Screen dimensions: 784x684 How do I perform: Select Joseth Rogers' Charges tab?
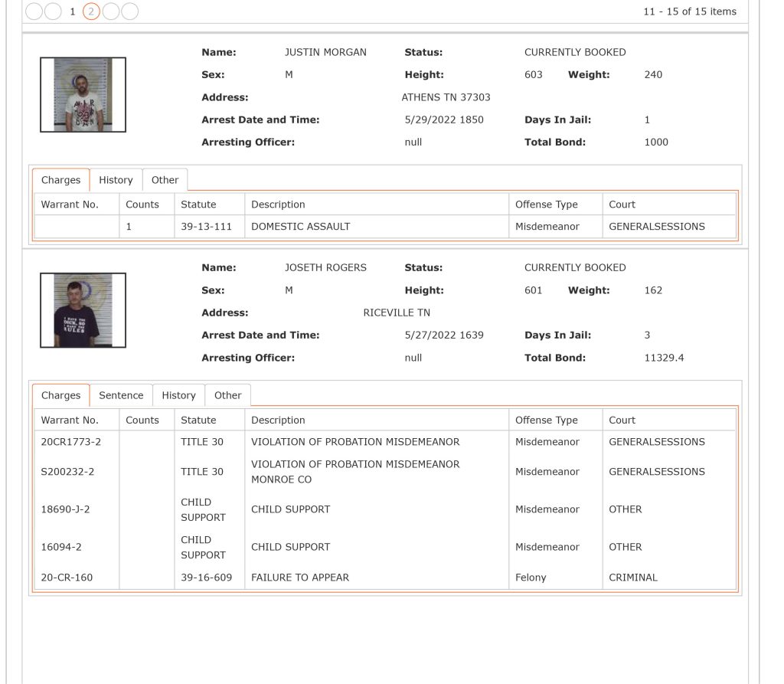61,395
